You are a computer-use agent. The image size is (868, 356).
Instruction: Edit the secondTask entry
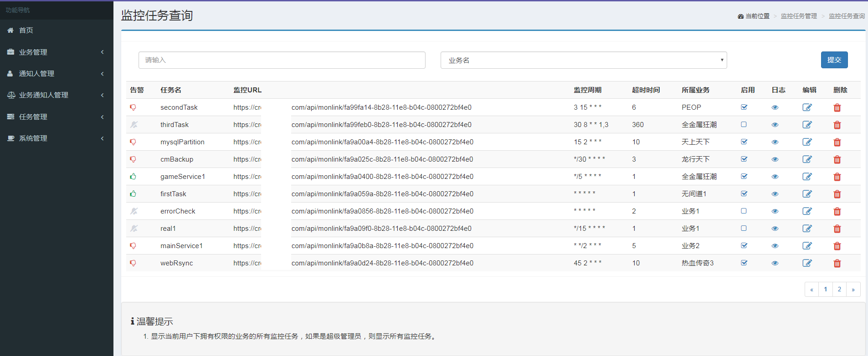coord(807,107)
